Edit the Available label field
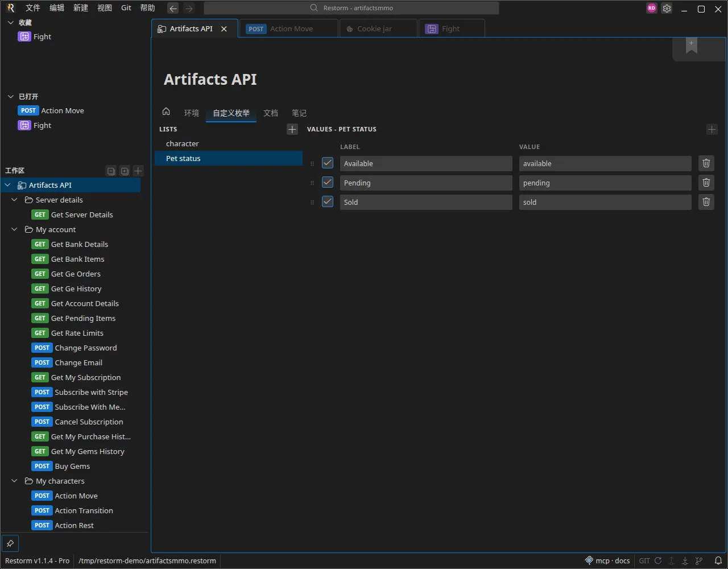Viewport: 728px width, 569px height. [426, 164]
